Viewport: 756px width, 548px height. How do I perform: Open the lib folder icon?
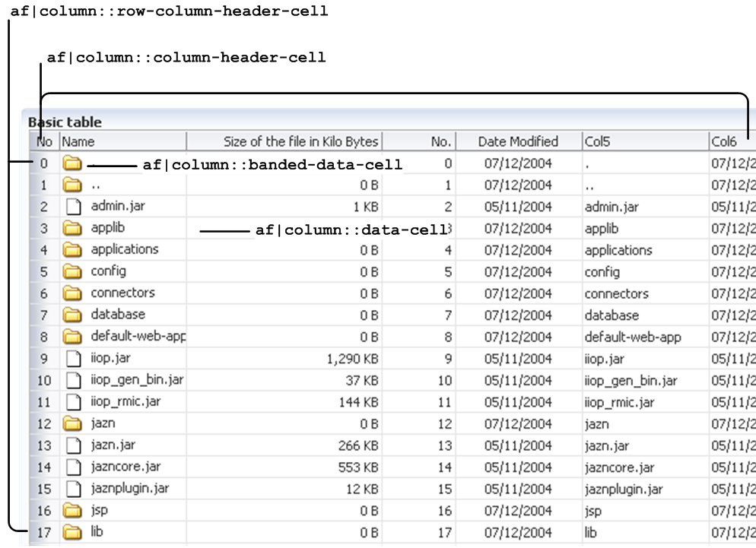[72, 532]
